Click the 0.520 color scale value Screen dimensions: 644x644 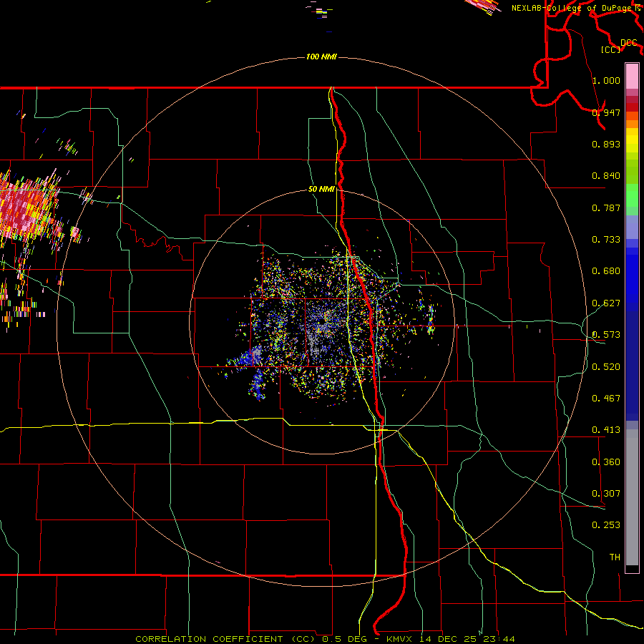(x=606, y=367)
